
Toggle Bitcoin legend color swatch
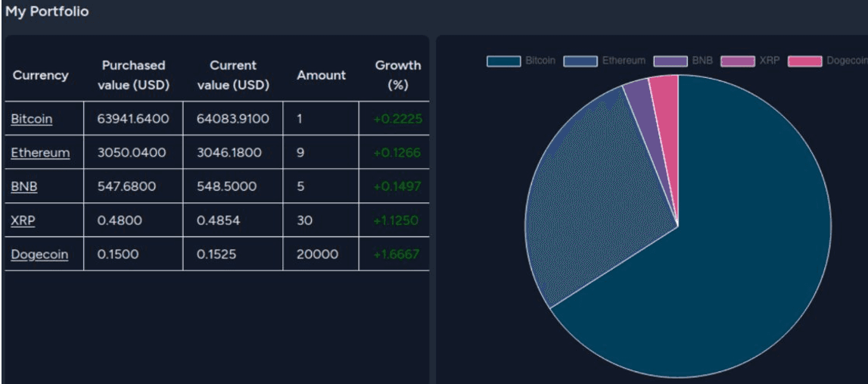pyautogui.click(x=504, y=61)
